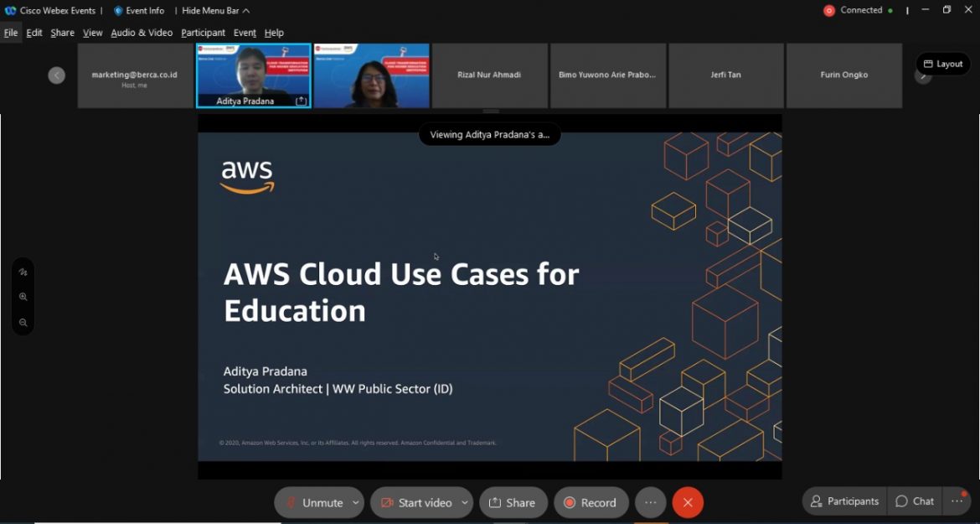Open the Help menu
This screenshot has height=524, width=980.
274,33
